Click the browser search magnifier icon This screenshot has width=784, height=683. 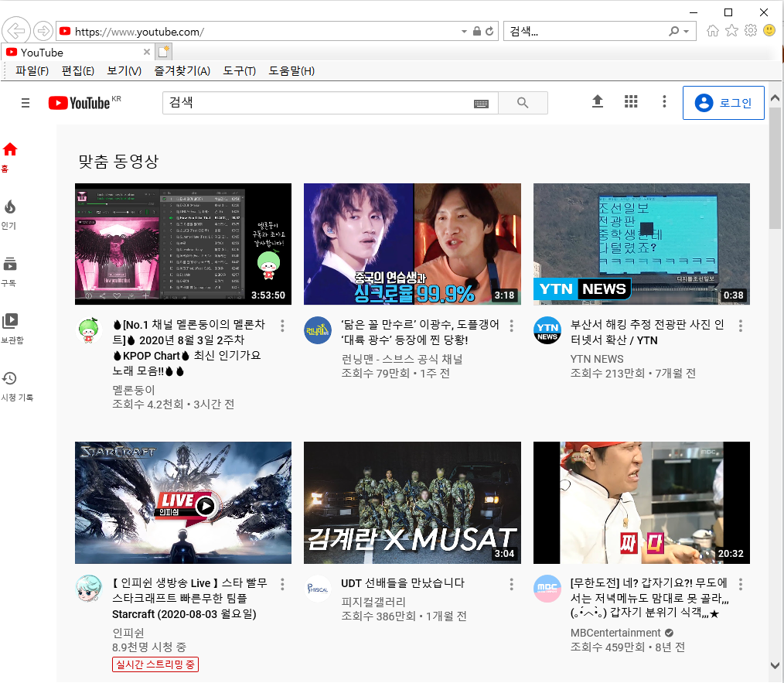(674, 32)
